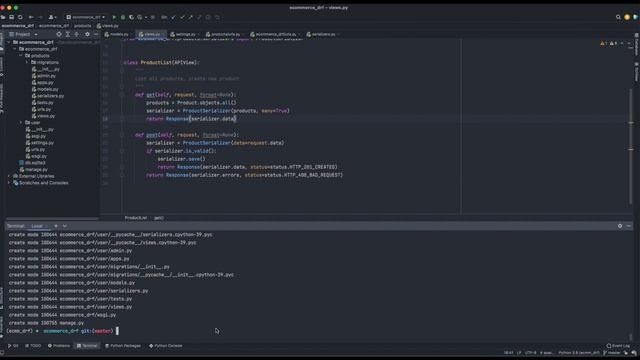This screenshot has width=640, height=360.
Task: Click the Search Everywhere magnifier icon
Action: tap(618, 17)
